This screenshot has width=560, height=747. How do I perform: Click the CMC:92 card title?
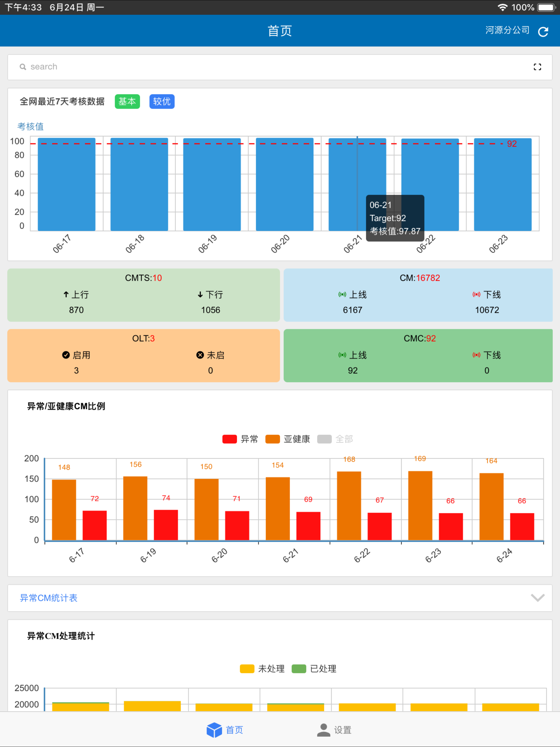(x=420, y=339)
